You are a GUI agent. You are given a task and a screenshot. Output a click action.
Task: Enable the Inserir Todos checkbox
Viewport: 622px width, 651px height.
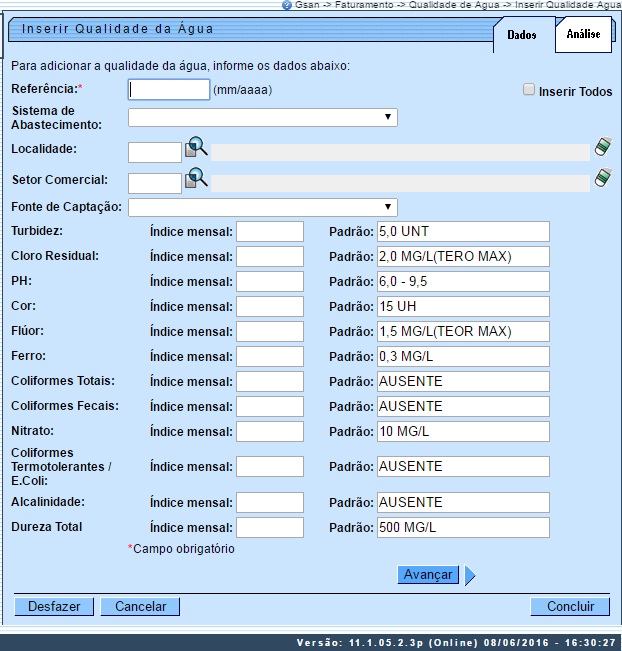point(529,90)
